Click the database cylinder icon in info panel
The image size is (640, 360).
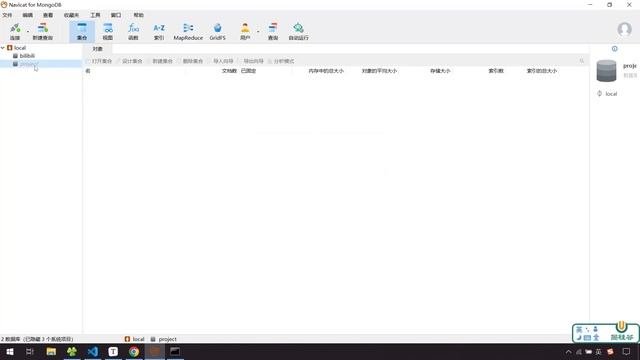click(606, 71)
